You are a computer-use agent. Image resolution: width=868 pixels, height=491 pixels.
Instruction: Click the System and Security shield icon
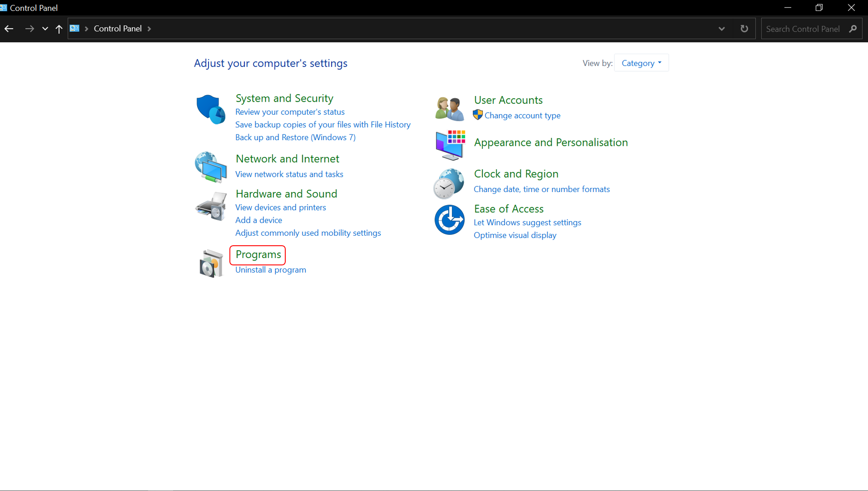[x=211, y=109]
